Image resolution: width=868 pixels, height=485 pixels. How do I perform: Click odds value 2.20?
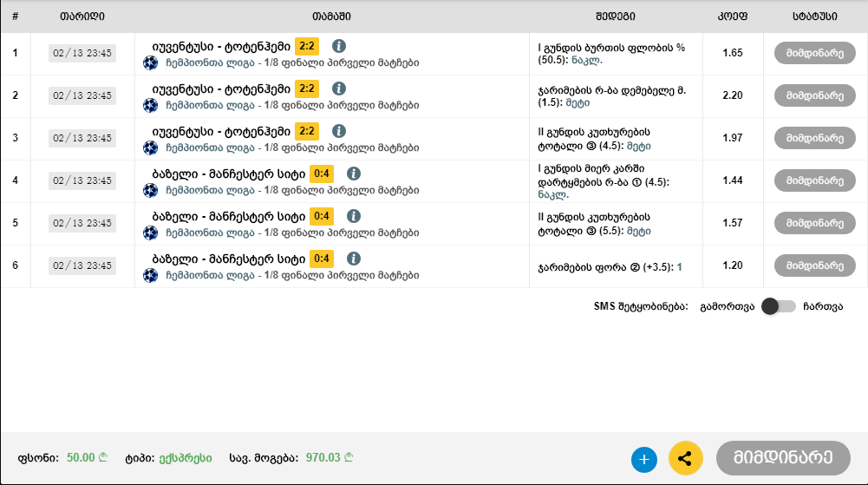733,95
